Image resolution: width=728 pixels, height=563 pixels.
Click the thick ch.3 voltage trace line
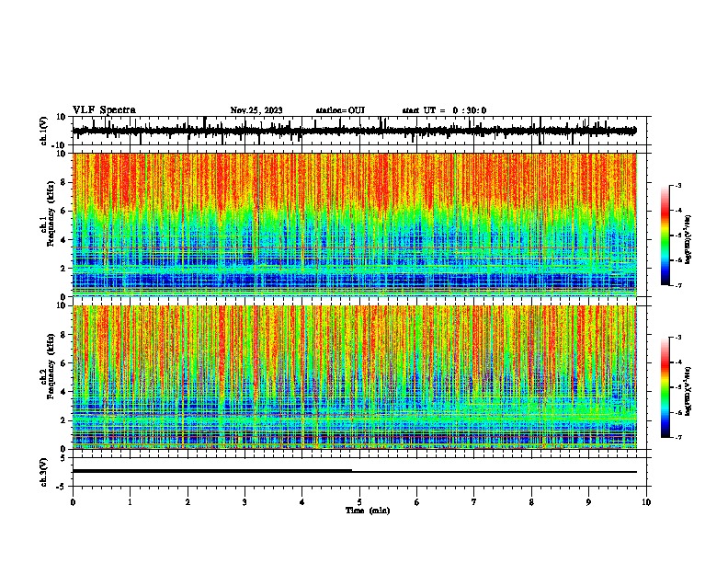tap(212, 471)
